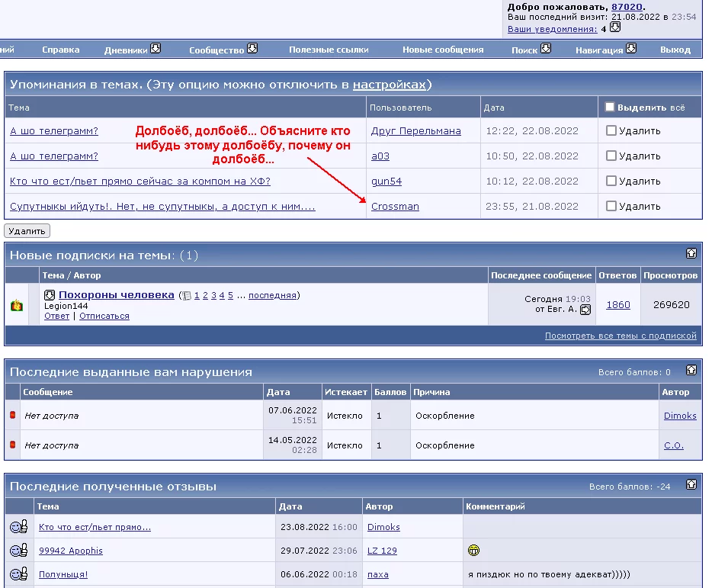Viewport: 712px width, 588px height.
Task: Click the reputation icon beside 99942 Apophis
Action: [18, 550]
